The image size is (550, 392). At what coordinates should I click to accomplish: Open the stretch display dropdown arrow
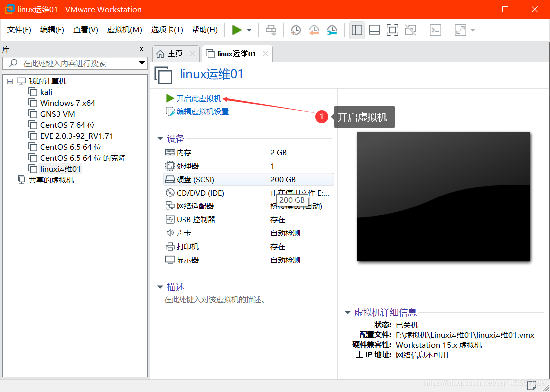click(473, 30)
